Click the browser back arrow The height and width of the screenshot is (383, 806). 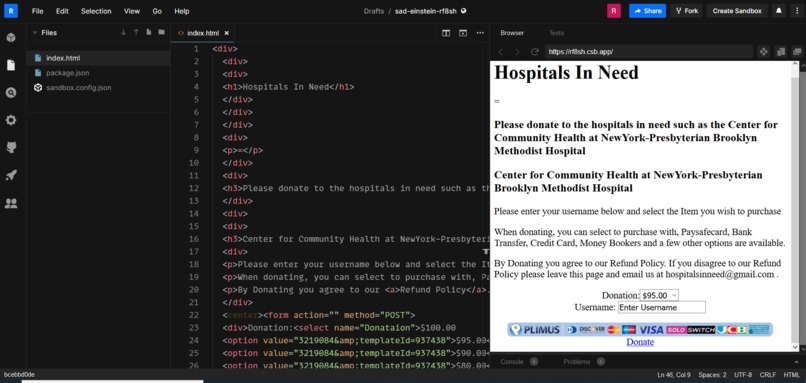[x=501, y=52]
